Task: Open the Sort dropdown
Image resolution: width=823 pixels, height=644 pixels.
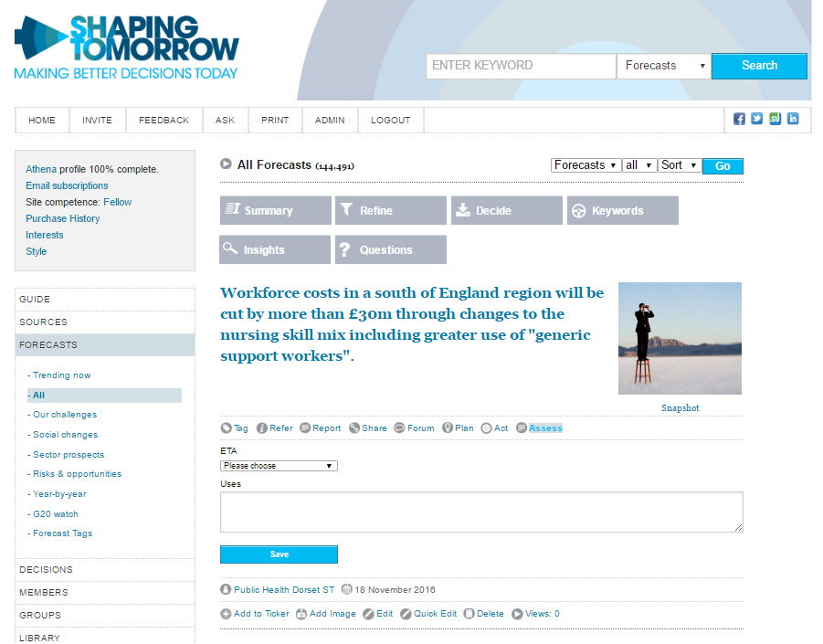Action: (x=680, y=165)
